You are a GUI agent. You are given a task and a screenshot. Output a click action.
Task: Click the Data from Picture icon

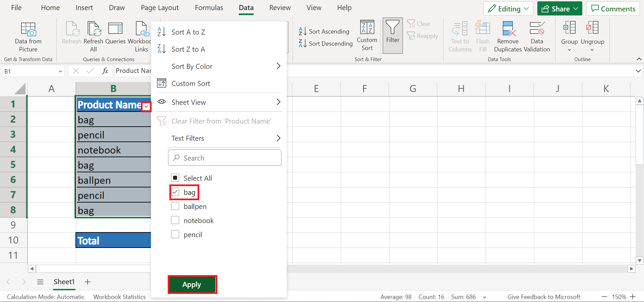coord(28,30)
